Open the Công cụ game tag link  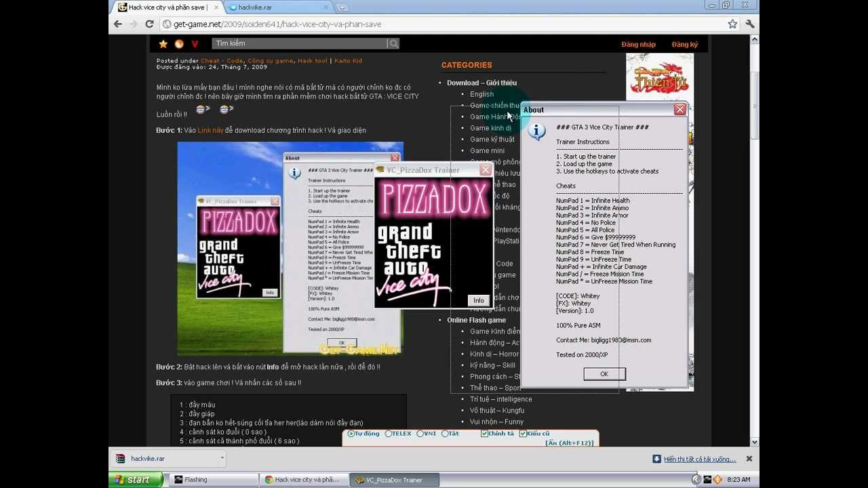coord(271,61)
